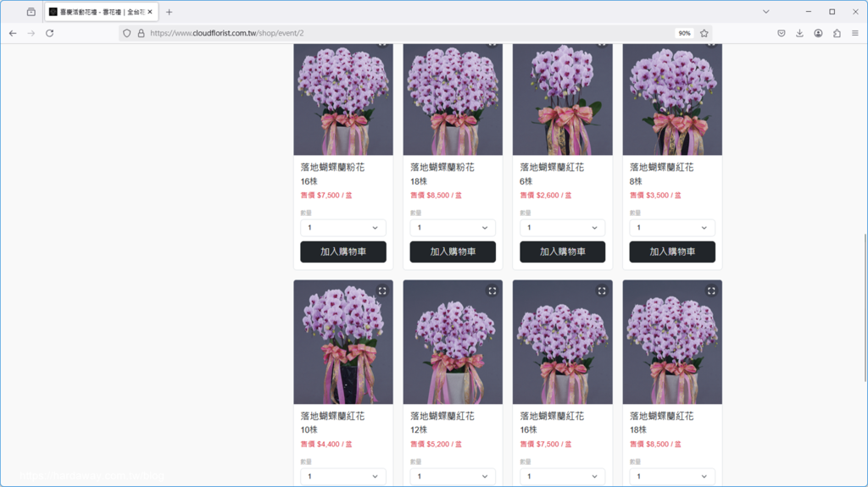Click the price $5,200 text
Image resolution: width=868 pixels, height=487 pixels.
pyautogui.click(x=438, y=444)
